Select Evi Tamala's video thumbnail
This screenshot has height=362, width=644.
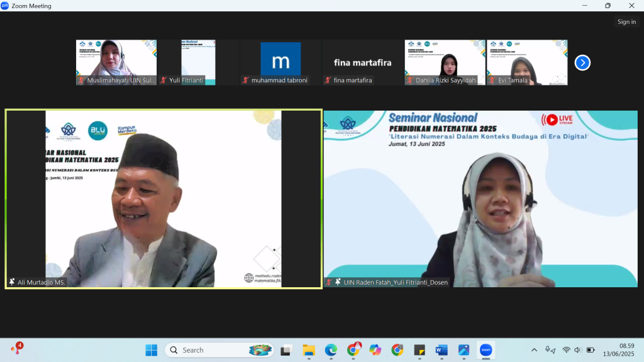pyautogui.click(x=526, y=62)
